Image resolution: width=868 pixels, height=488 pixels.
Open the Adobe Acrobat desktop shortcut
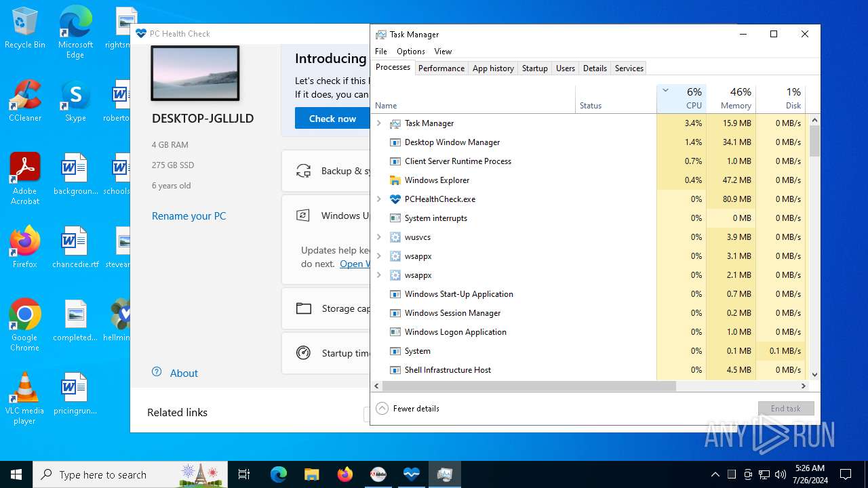tap(25, 179)
